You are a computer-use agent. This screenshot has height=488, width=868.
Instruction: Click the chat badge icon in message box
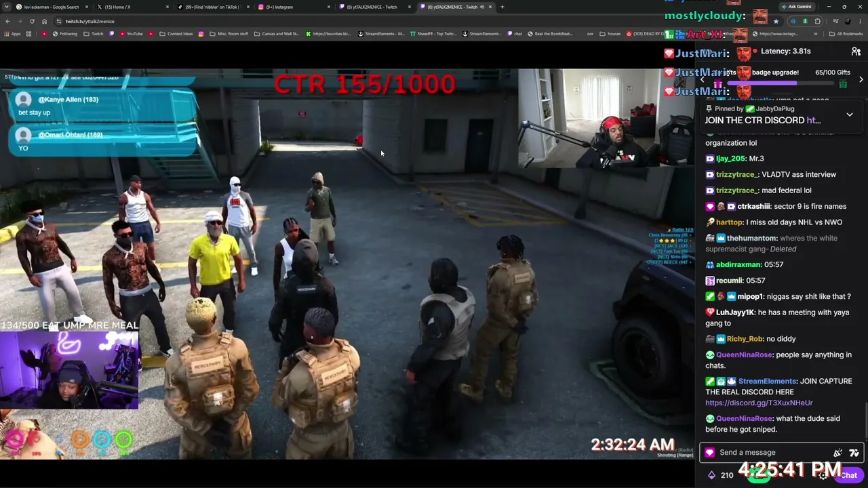pos(710,453)
